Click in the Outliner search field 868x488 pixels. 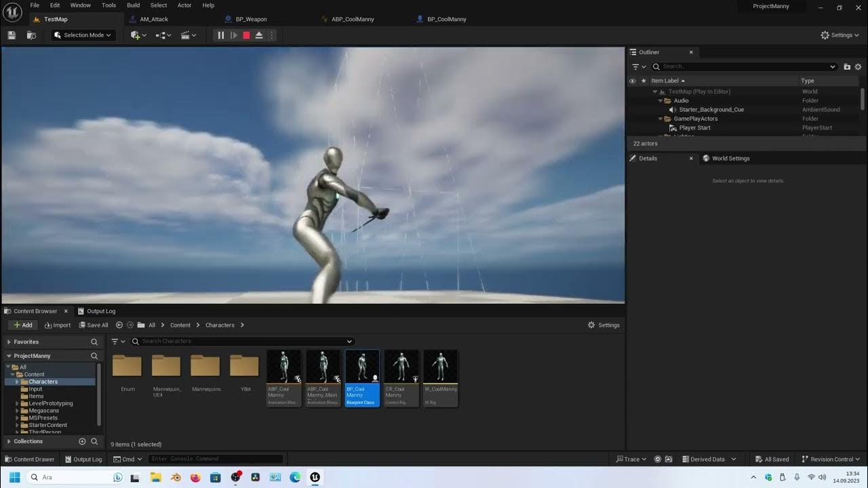coord(744,66)
